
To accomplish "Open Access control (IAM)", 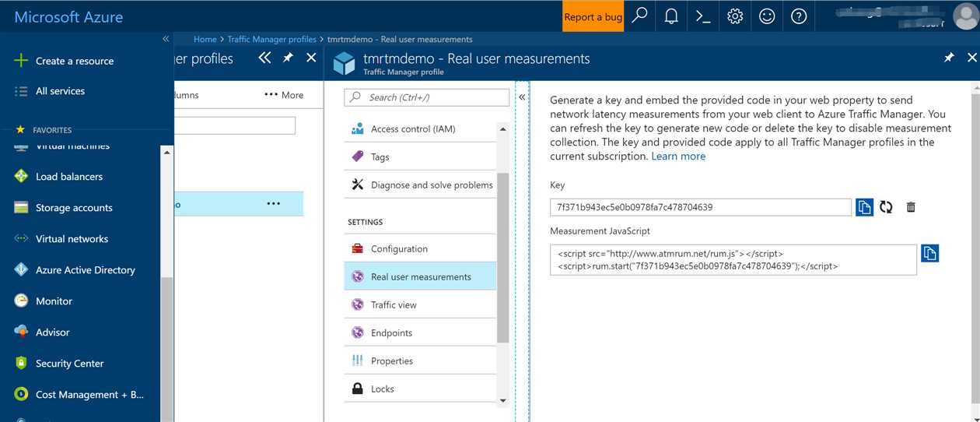I will 420,129.
